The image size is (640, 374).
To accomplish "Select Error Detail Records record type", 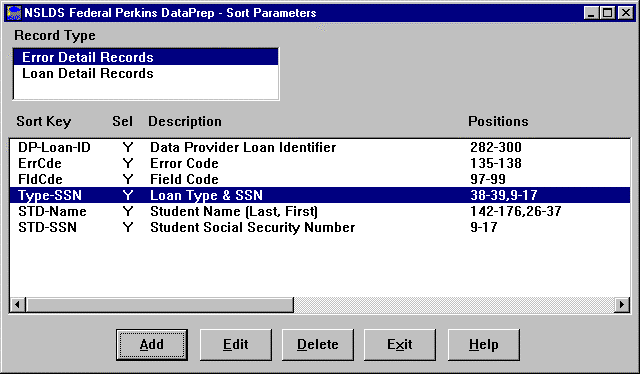I will [x=146, y=57].
